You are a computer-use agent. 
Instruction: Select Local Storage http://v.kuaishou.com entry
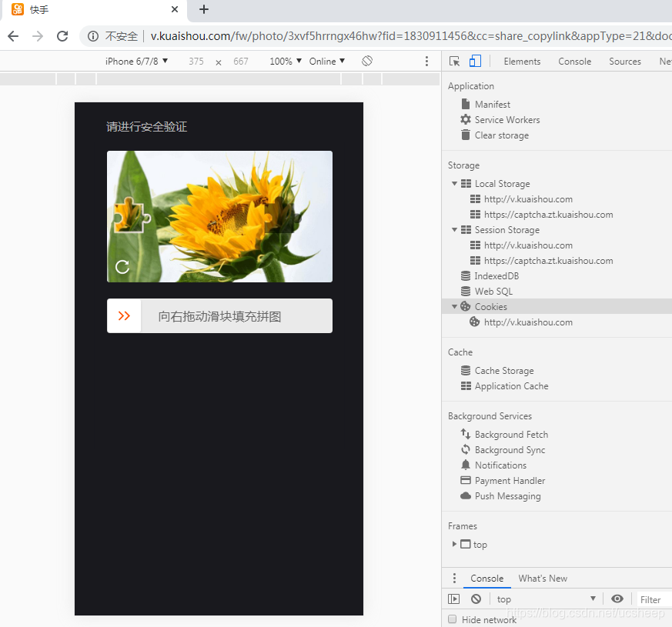(528, 198)
